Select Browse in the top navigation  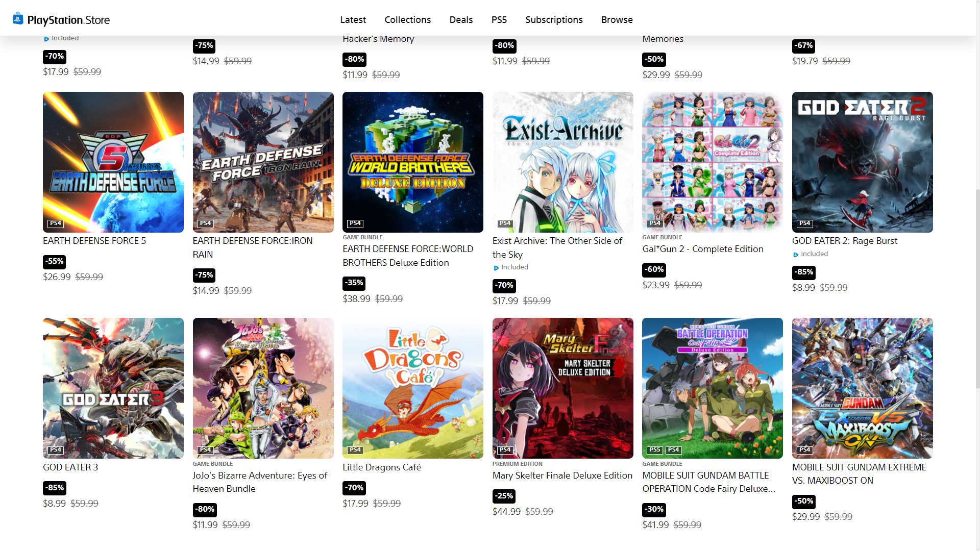617,19
